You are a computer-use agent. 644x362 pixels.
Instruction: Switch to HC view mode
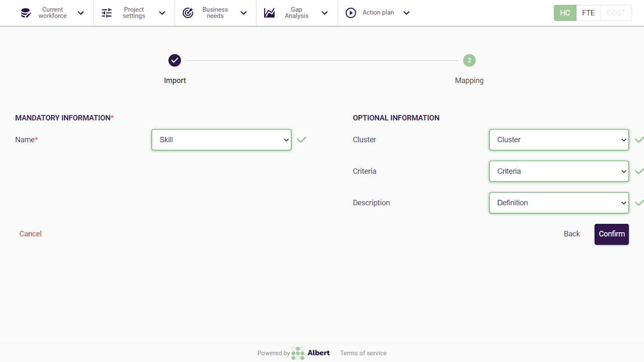coord(565,13)
